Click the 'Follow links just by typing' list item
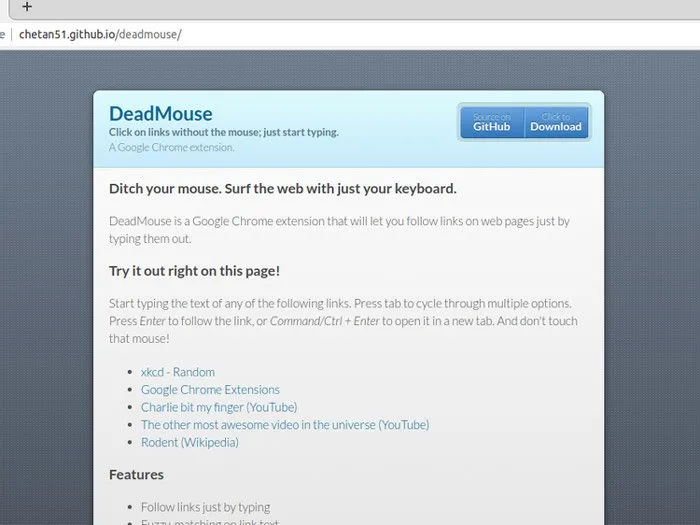This screenshot has height=525, width=700. coord(205,507)
